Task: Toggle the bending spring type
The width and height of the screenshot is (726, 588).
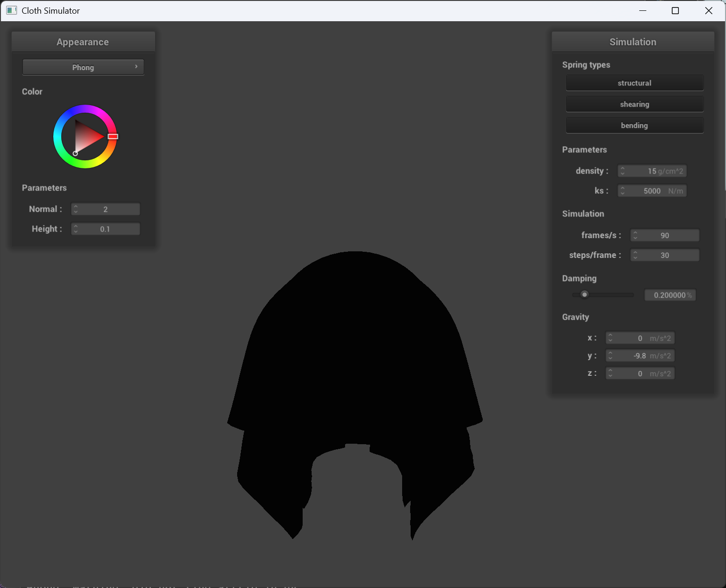Action: click(635, 125)
